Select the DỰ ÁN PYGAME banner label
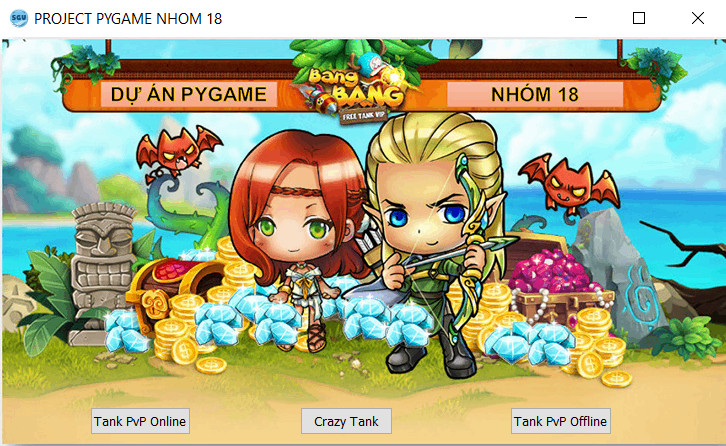 [189, 94]
